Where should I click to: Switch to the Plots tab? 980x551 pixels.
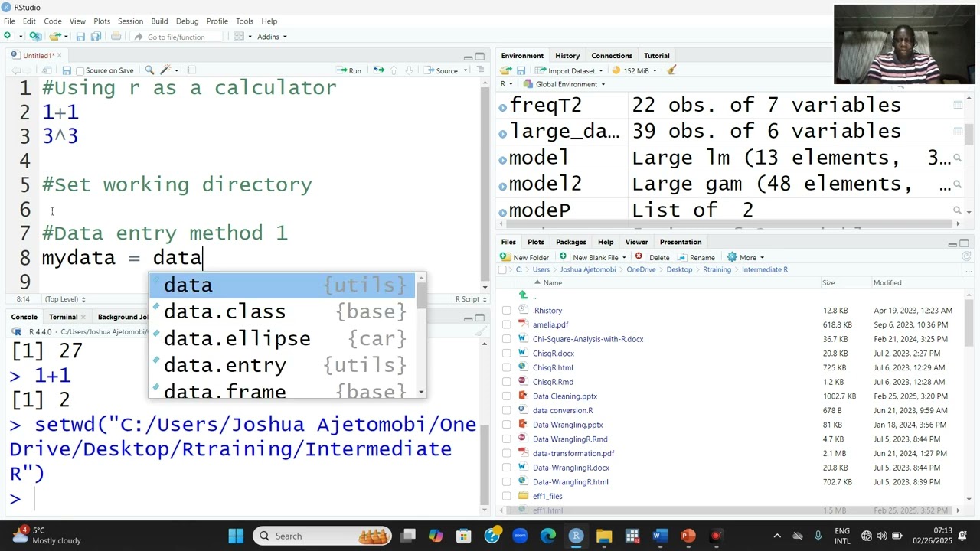click(x=536, y=242)
